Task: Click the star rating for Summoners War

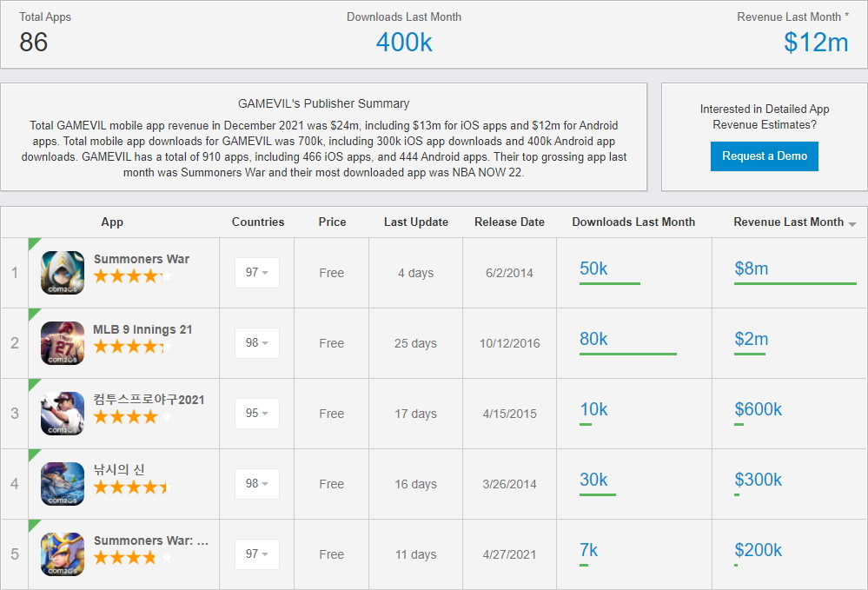Action: click(x=133, y=275)
